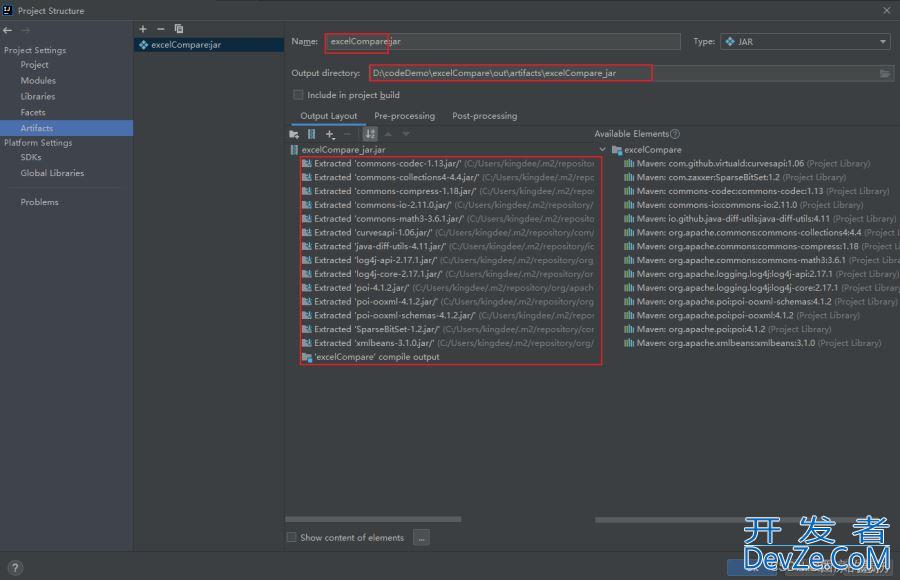Screen dimensions: 900x580
Task: Open the artifact Type JAR dropdown
Action: 805,41
